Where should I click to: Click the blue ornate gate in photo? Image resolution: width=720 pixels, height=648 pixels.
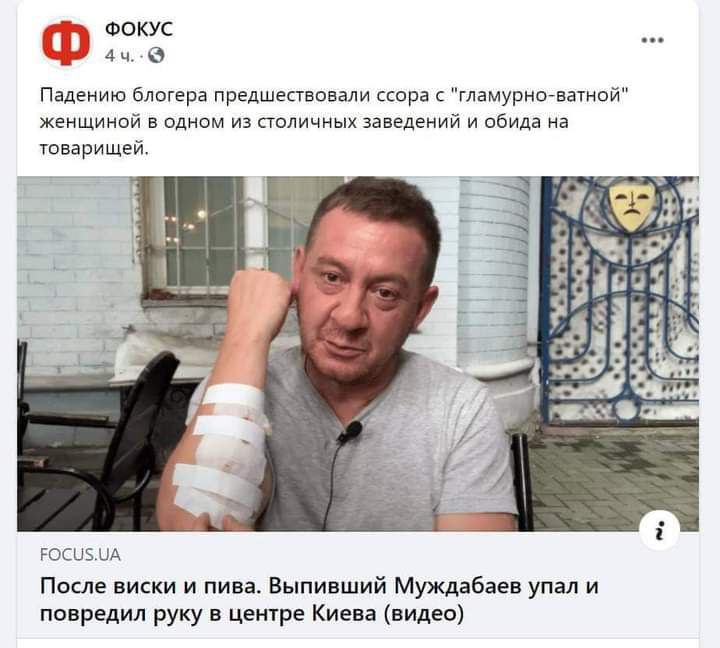[619, 299]
